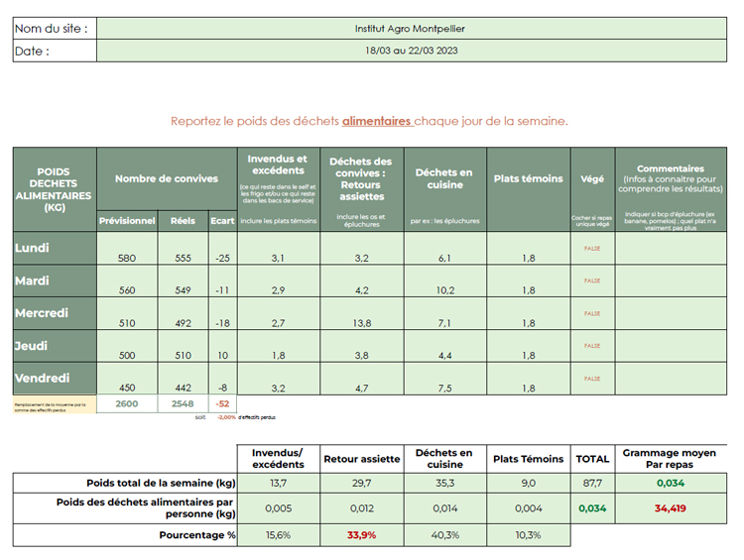Toggle the Végé FALSE cell for Jeudi
Screen dimensions: 744x560
[x=592, y=346]
